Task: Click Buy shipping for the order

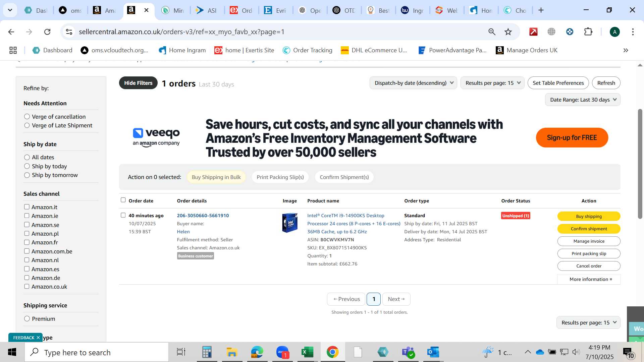Action: [x=589, y=216]
